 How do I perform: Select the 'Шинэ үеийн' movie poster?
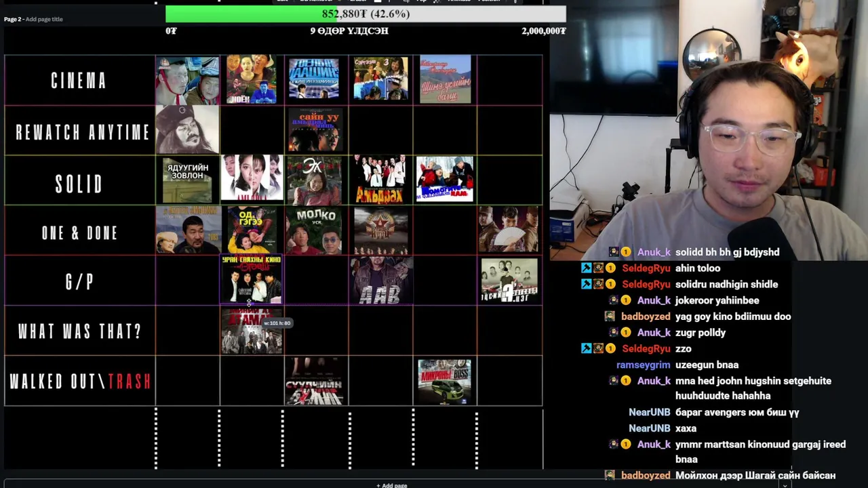pyautogui.click(x=445, y=79)
